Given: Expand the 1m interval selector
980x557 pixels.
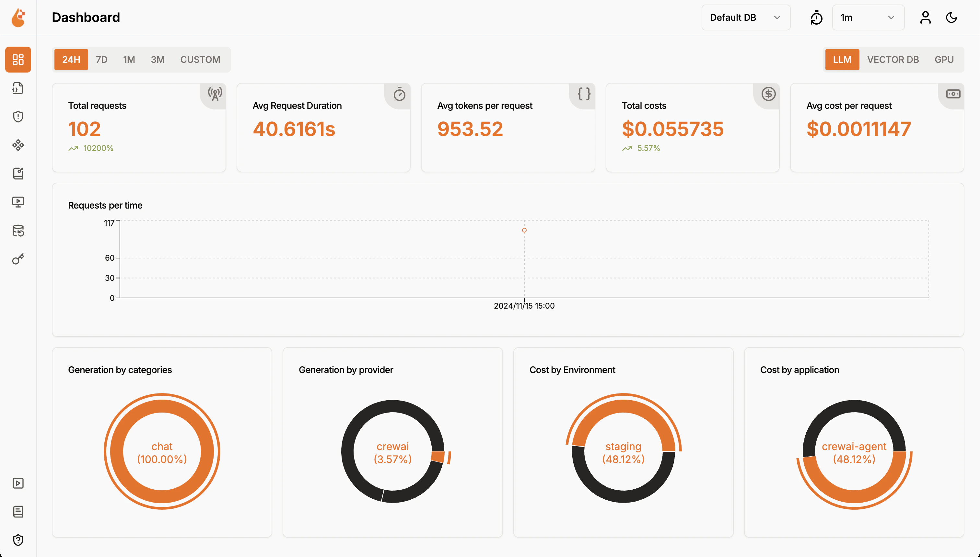Looking at the screenshot, I should point(868,17).
